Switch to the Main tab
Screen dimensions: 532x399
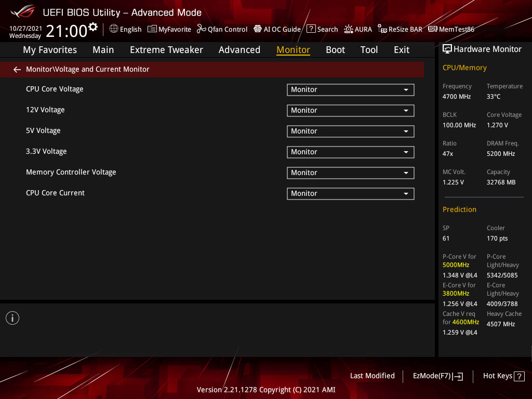pos(103,50)
